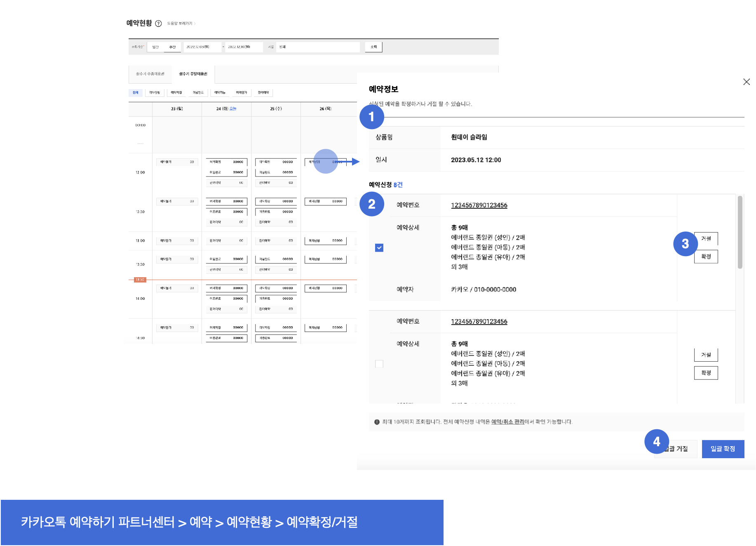Click the blue callout badge numbered 4
This screenshot has height=546, width=756.
coord(656,442)
